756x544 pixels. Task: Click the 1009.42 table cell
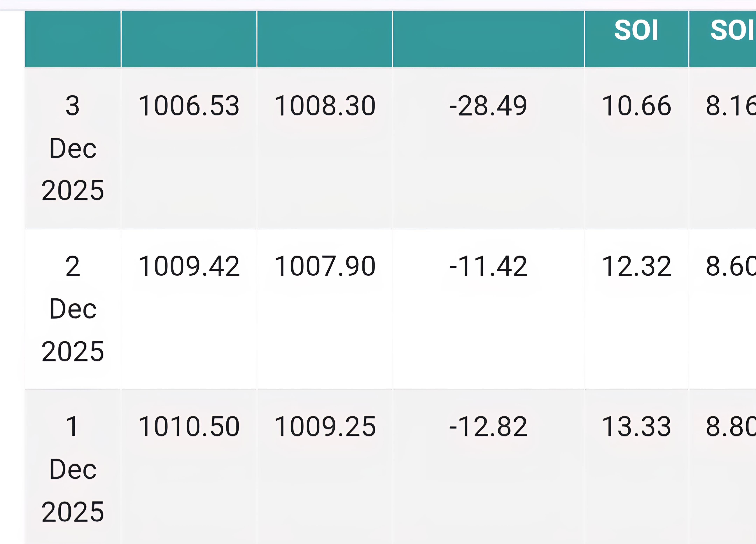[189, 266]
